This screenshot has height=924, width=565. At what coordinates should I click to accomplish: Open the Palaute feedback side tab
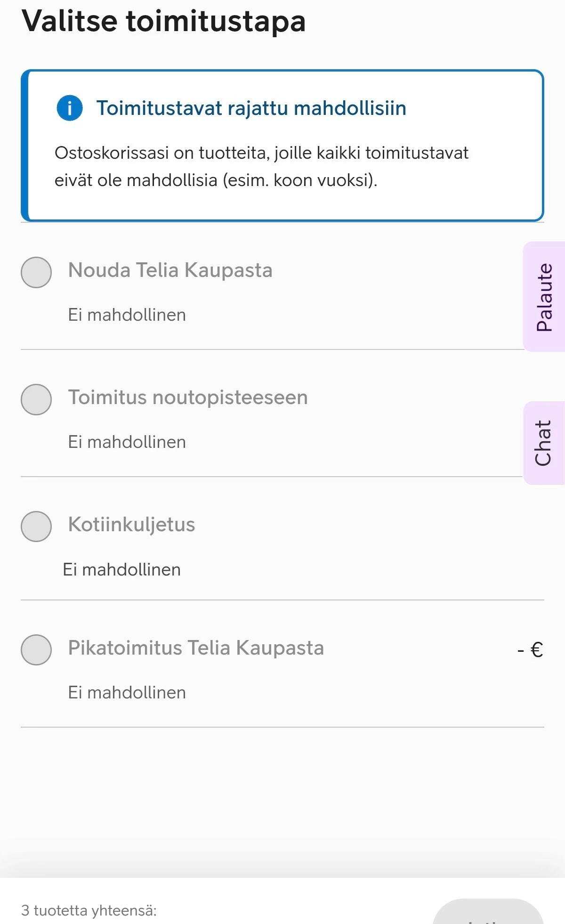tap(544, 297)
